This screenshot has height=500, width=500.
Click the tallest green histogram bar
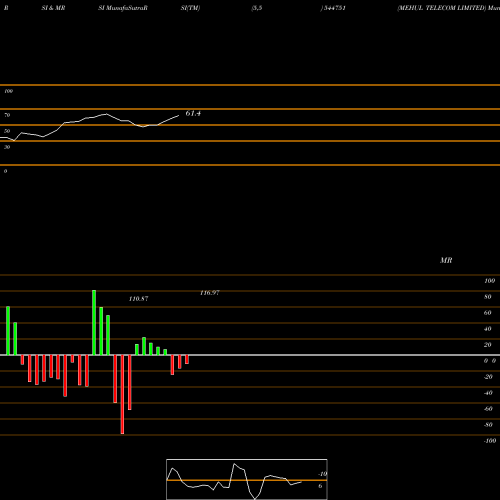[94, 322]
